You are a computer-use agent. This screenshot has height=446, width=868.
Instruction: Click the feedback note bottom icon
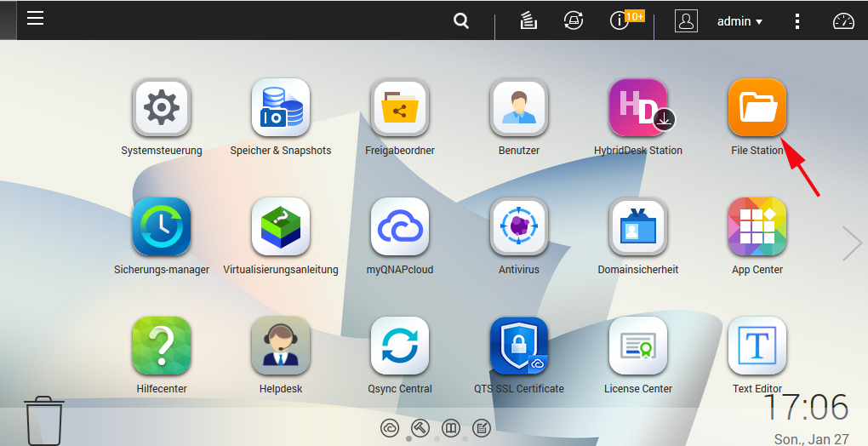tap(482, 428)
